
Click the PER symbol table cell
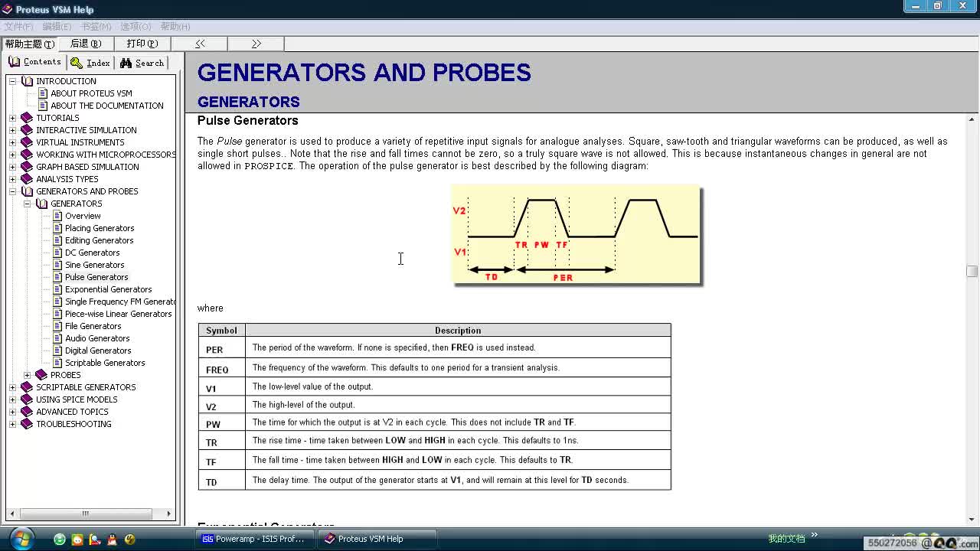(221, 349)
